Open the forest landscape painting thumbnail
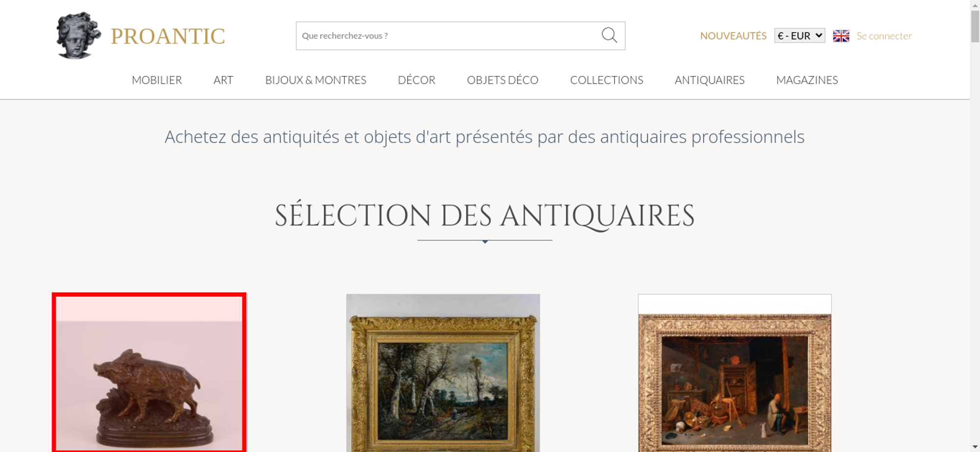This screenshot has height=452, width=980. [x=443, y=373]
